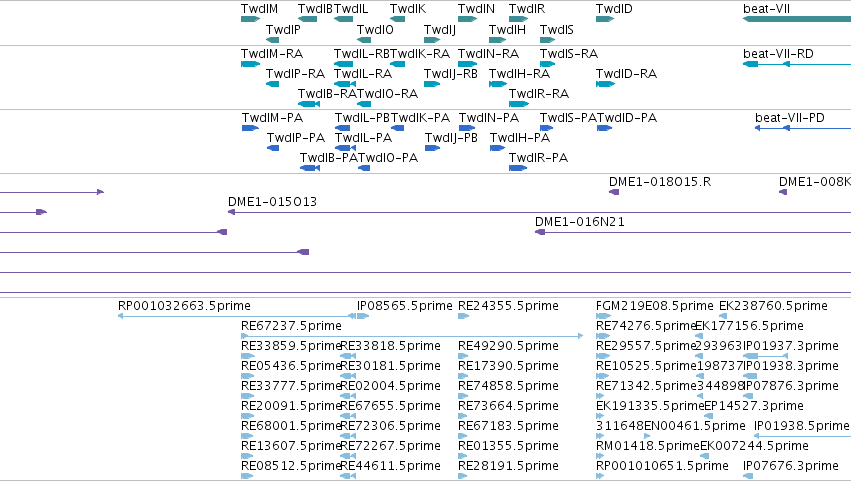Click the TwdlL-RA transcript label

pyautogui.click(x=363, y=74)
